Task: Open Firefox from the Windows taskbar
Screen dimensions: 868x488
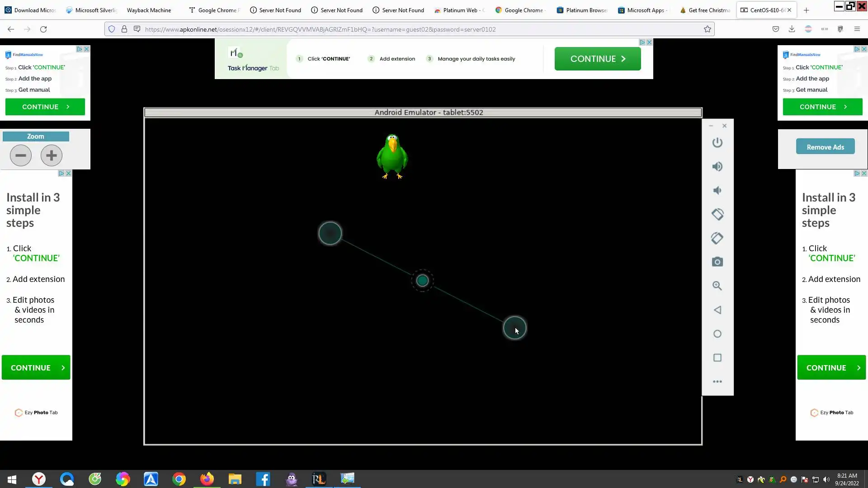Action: pos(207,479)
